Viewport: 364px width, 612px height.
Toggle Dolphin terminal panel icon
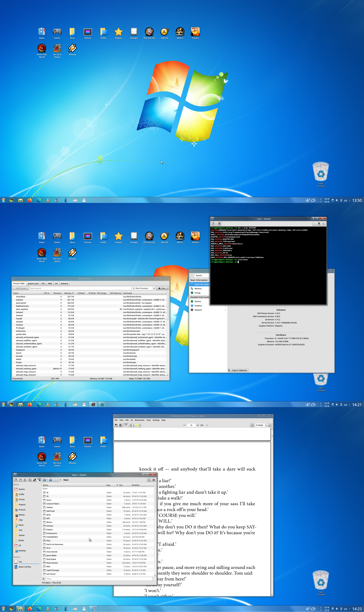[149, 480]
